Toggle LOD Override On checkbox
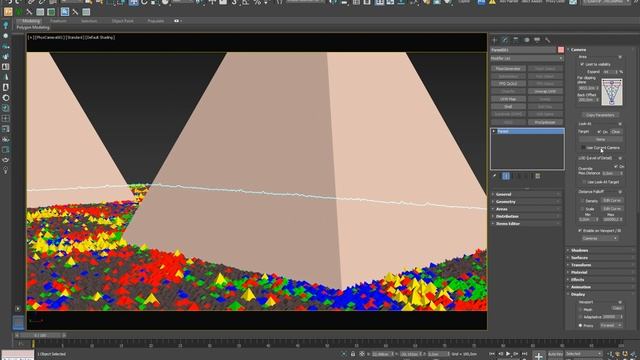This screenshot has width=640, height=360. click(x=616, y=167)
